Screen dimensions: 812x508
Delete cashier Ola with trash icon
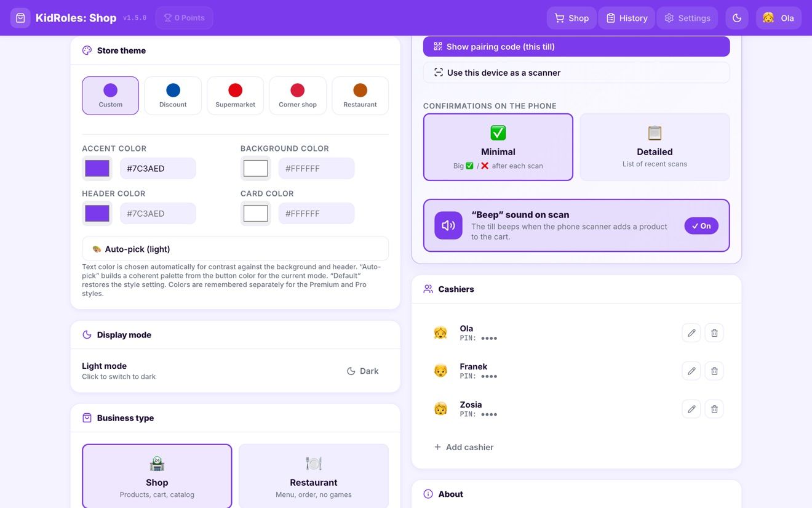click(x=714, y=333)
